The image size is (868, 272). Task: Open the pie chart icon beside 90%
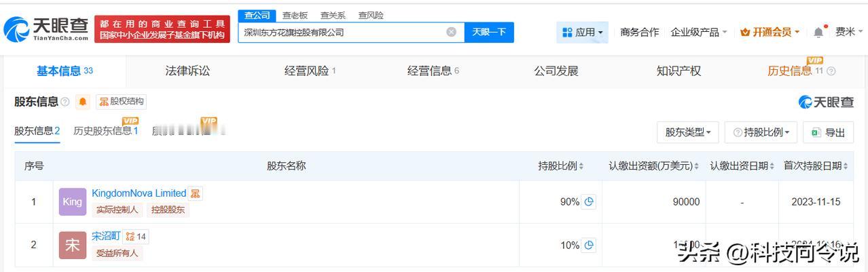[589, 201]
